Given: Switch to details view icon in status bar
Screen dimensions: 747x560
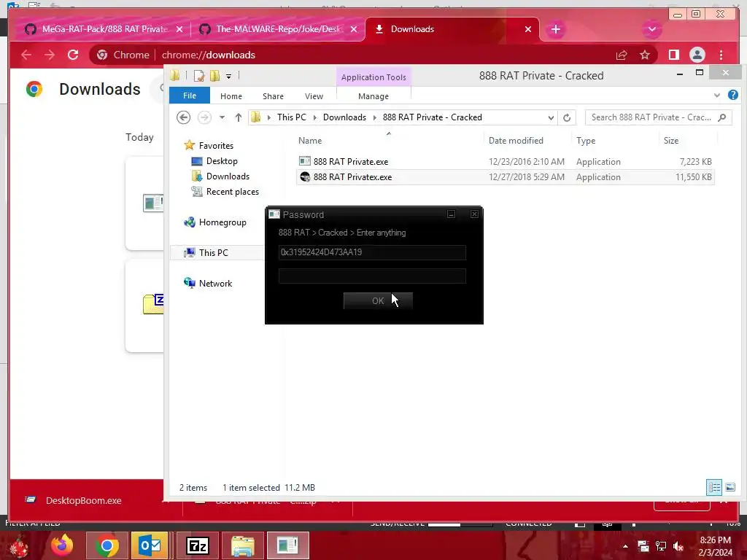Looking at the screenshot, I should (x=714, y=487).
